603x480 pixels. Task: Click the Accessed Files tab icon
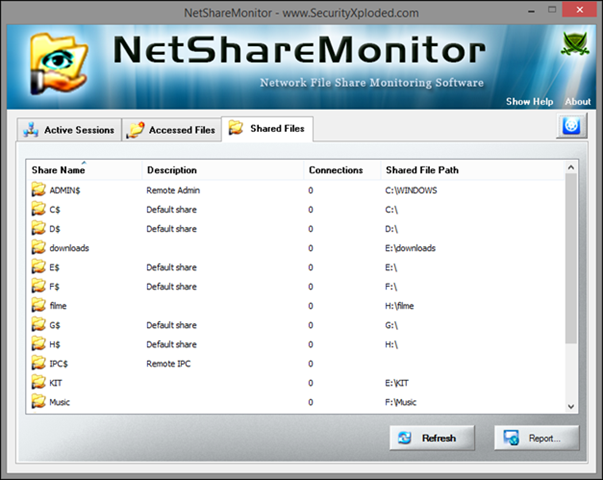135,130
